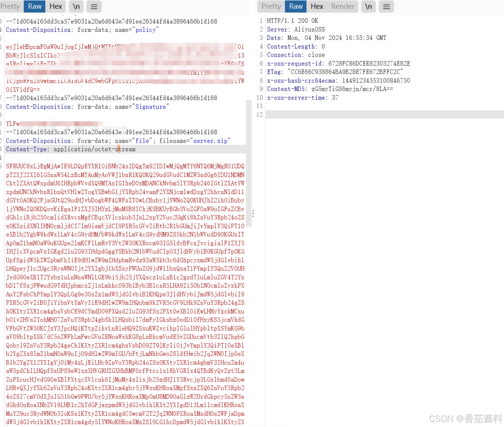The image size is (504, 427).
Task: Click the empty line 12 in response
Action: (x=385, y=115)
